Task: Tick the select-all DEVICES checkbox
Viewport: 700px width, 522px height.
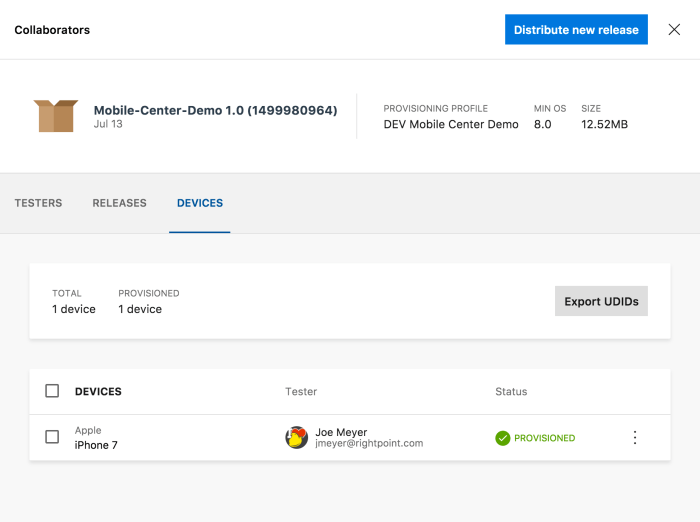Action: [52, 391]
